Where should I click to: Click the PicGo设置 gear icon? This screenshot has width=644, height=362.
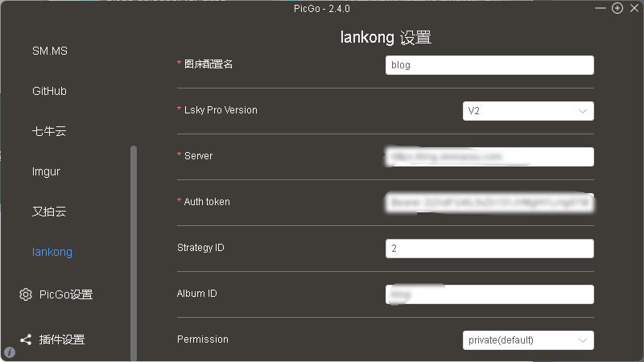coord(26,294)
